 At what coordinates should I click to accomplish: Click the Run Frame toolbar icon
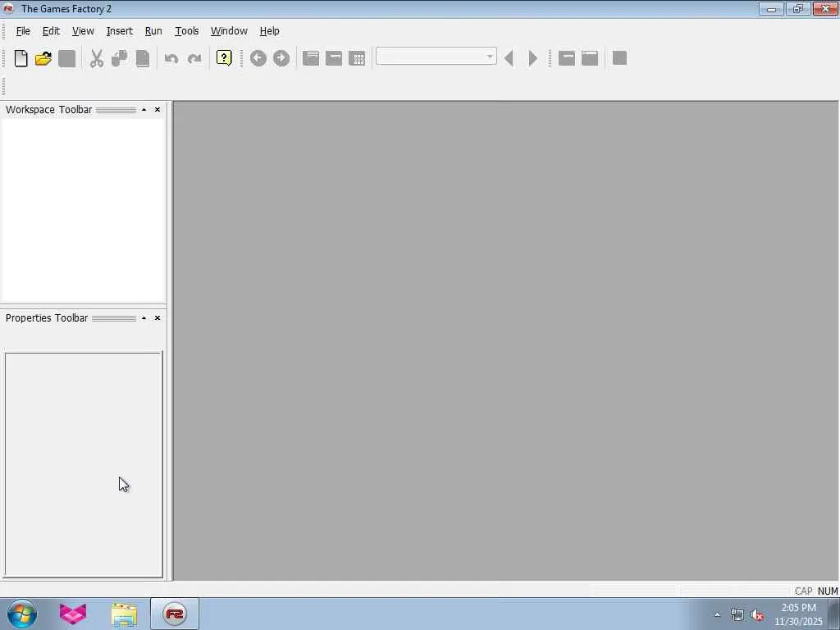point(567,58)
